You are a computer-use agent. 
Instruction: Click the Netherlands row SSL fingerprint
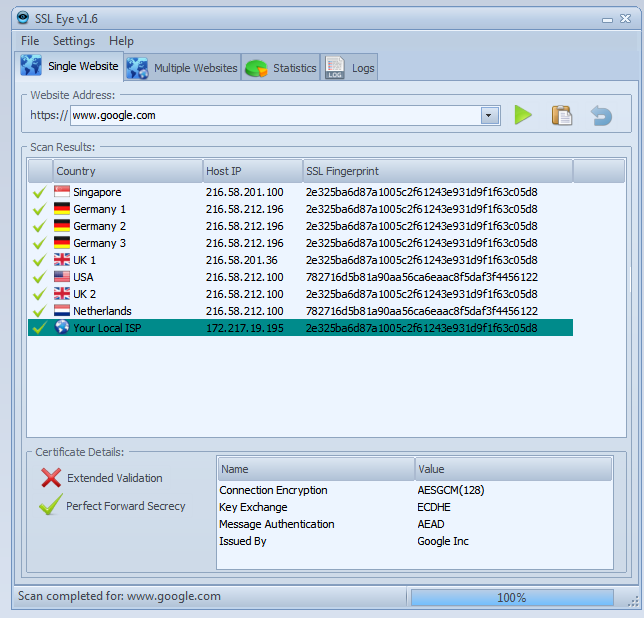(421, 311)
